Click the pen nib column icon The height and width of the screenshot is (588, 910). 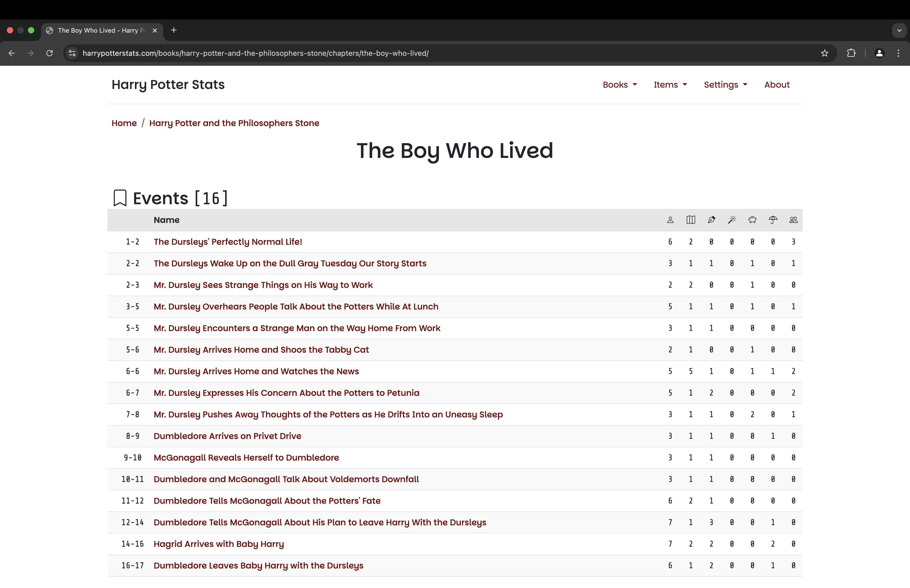tap(711, 220)
